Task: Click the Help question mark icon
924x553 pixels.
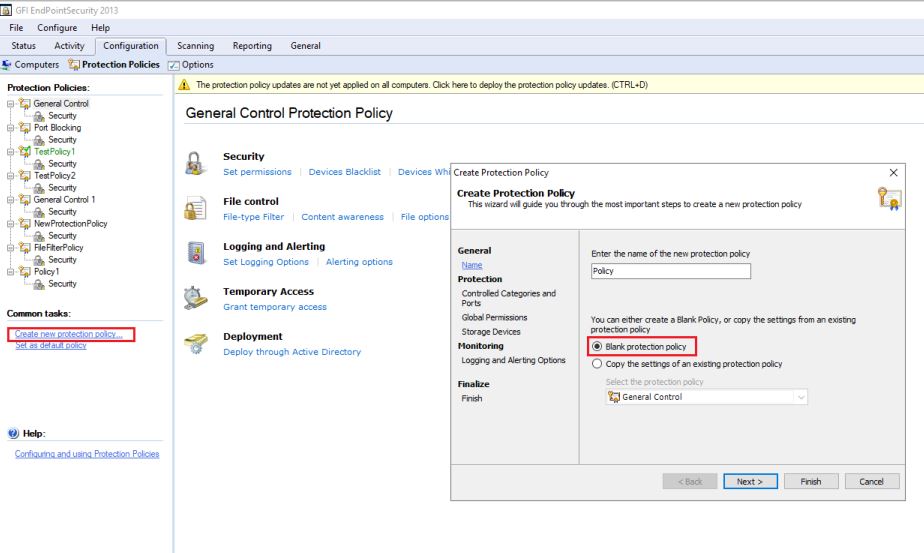Action: click(13, 433)
